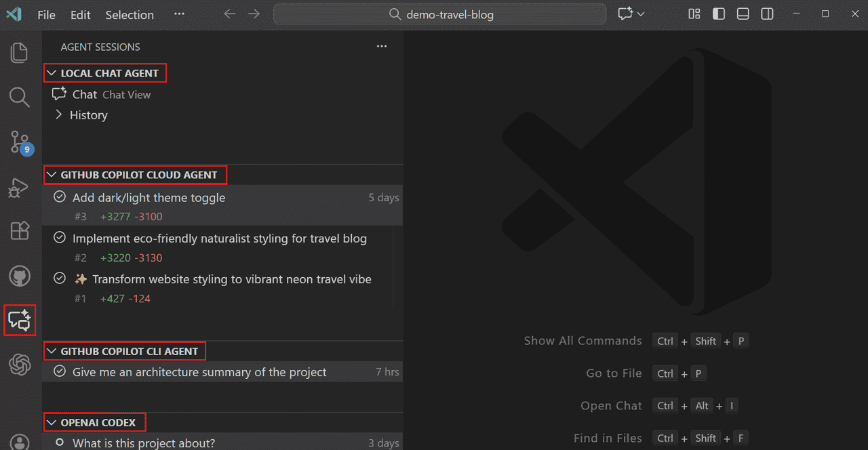Toggle the primary sidebar visibility
This screenshot has width=868, height=450.
point(718,14)
